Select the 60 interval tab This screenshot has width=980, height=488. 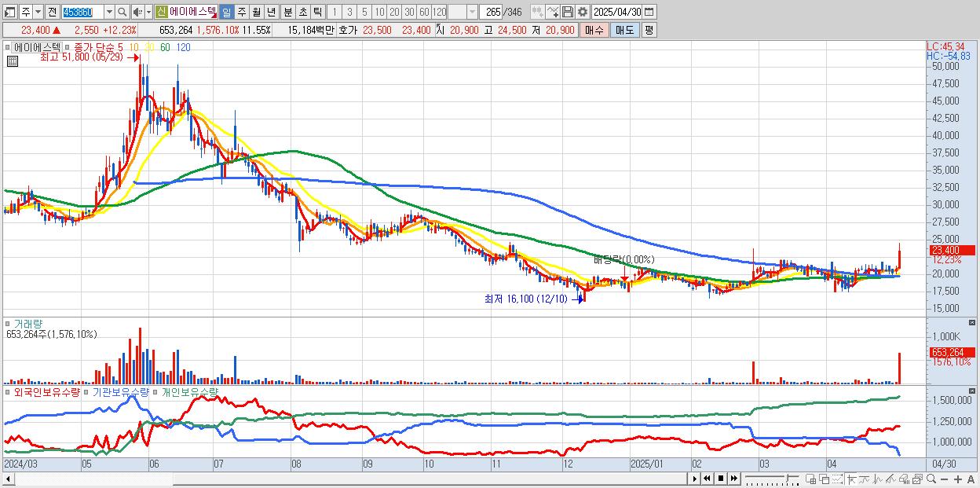[x=424, y=12]
